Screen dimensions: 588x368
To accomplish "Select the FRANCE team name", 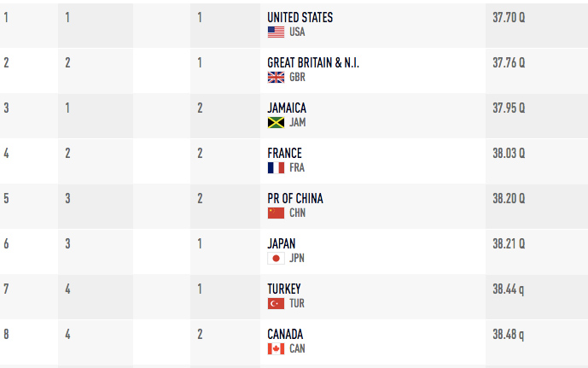I will tap(285, 153).
